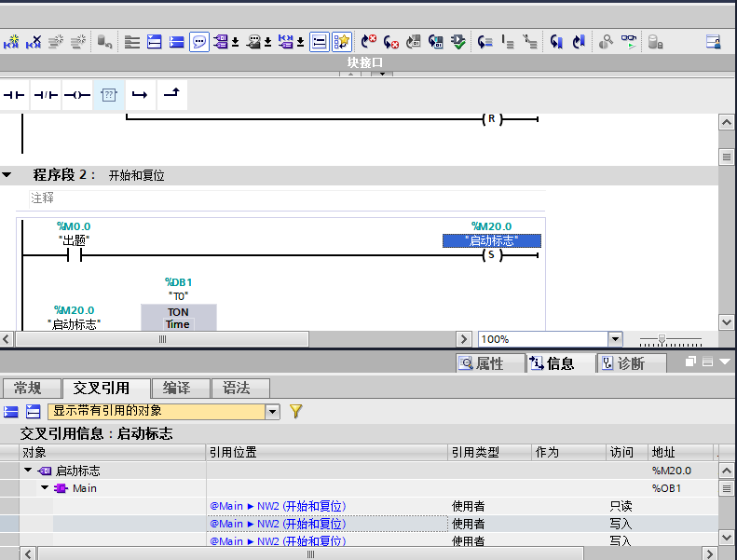Click the yellow filter funnel icon
The image size is (737, 560).
[x=296, y=412]
